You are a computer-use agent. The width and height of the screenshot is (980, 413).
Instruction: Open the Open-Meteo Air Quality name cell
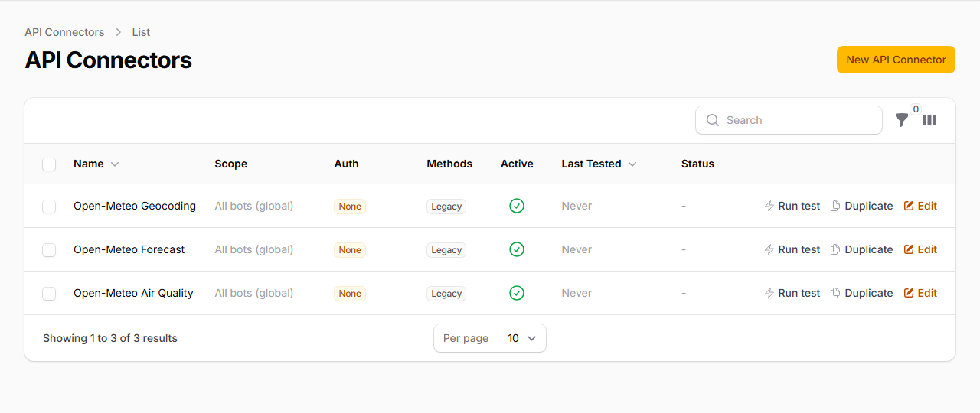(x=133, y=293)
